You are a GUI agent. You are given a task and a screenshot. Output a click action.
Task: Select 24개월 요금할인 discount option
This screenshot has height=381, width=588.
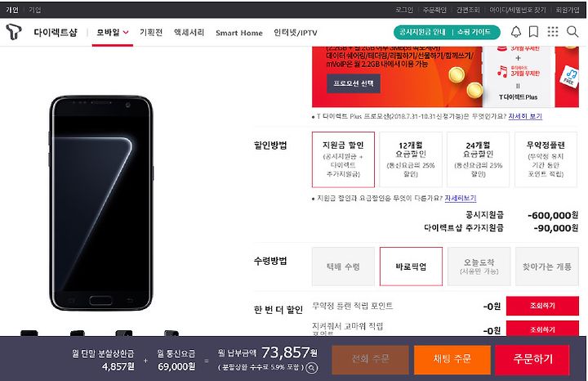(478, 159)
